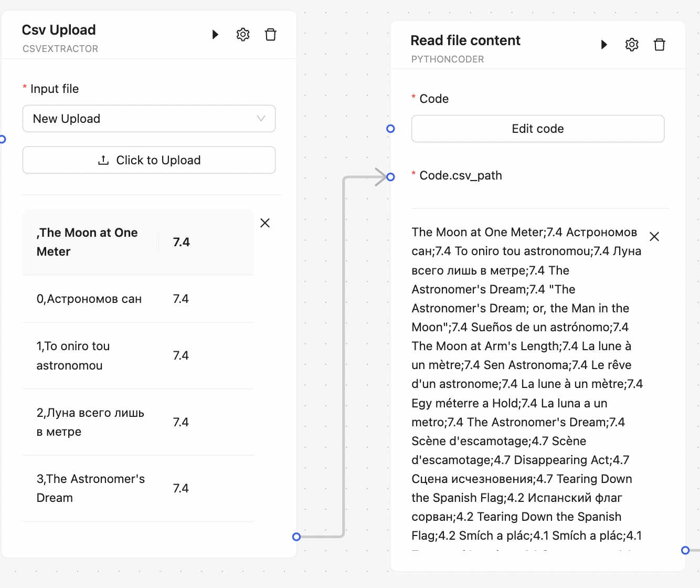Screen dimensions: 700x588
Task: Delete the Csv Upload node
Action: 271,35
